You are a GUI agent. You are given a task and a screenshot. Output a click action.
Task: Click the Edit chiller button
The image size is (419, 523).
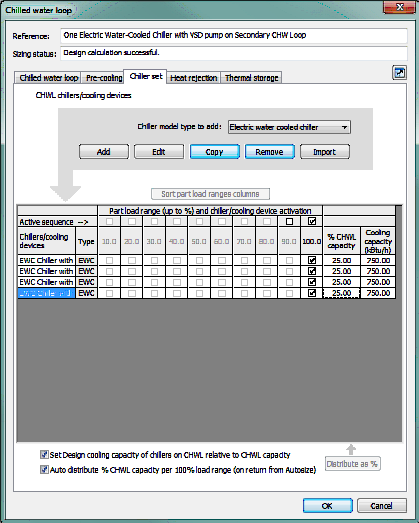pyautogui.click(x=159, y=152)
